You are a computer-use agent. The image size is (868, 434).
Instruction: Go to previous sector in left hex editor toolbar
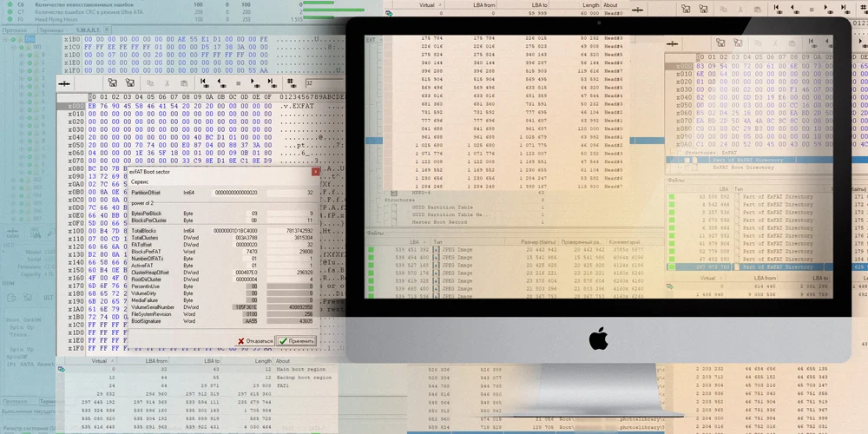tap(221, 83)
